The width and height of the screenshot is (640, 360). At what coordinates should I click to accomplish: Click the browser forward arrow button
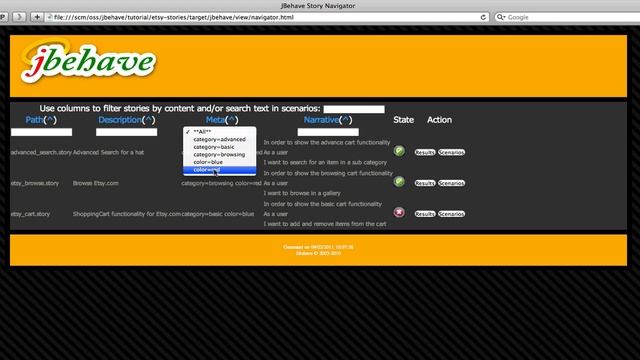point(19,17)
